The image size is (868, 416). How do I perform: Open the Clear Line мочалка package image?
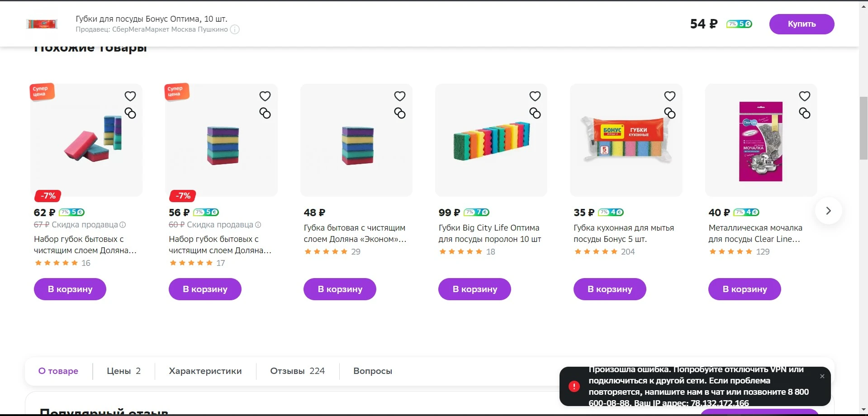(761, 140)
